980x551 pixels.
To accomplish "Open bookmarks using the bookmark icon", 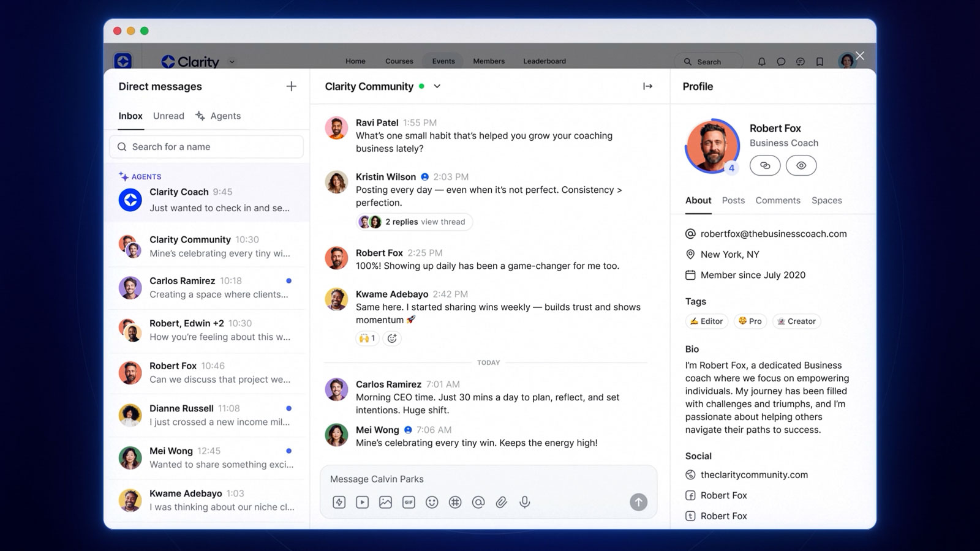I will pos(820,62).
